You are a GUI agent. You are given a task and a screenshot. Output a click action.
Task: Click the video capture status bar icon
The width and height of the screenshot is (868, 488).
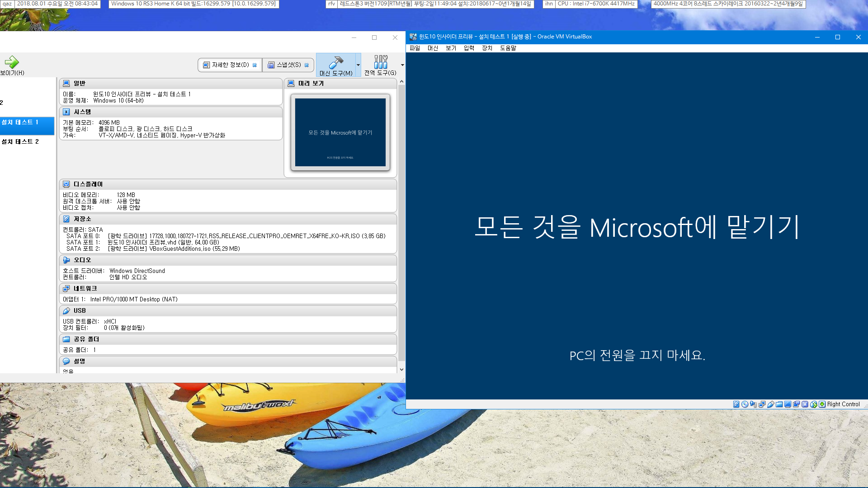pos(796,404)
